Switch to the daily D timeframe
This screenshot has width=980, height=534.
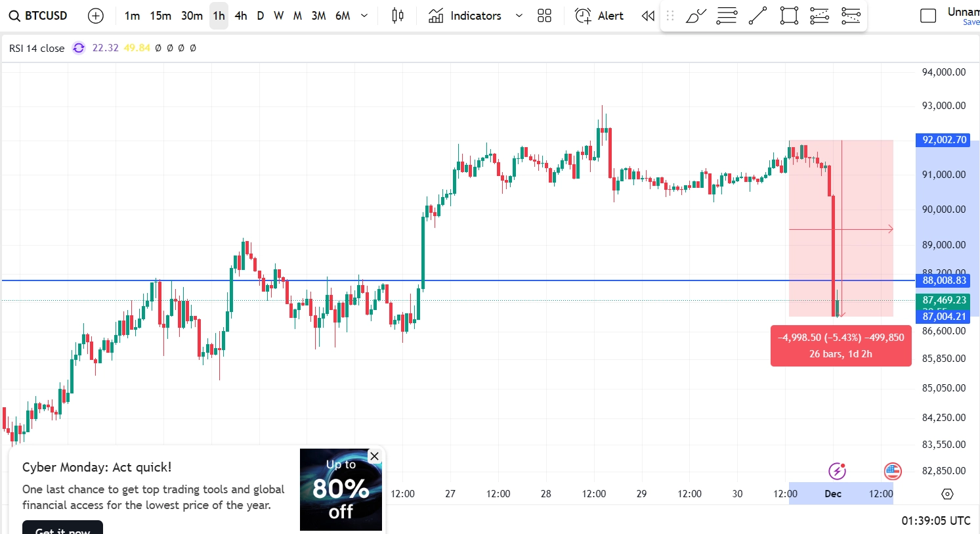click(260, 15)
